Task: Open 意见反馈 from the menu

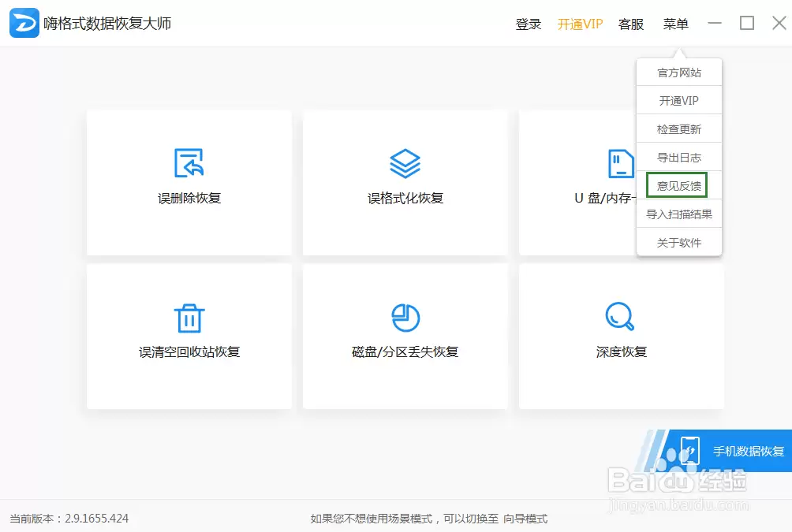Action: pos(679,186)
